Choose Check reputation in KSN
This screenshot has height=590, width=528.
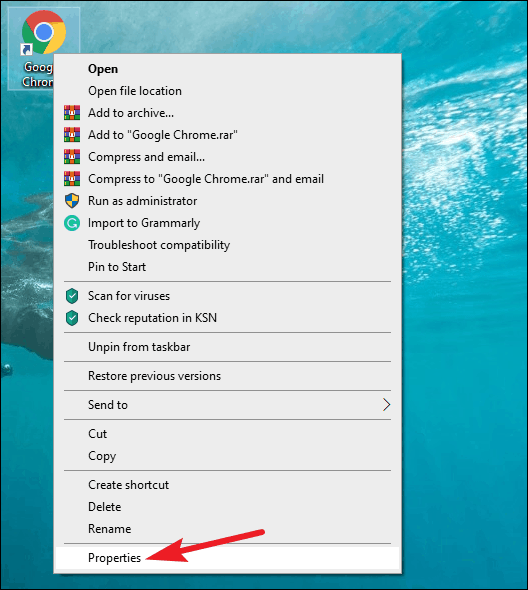(x=227, y=318)
